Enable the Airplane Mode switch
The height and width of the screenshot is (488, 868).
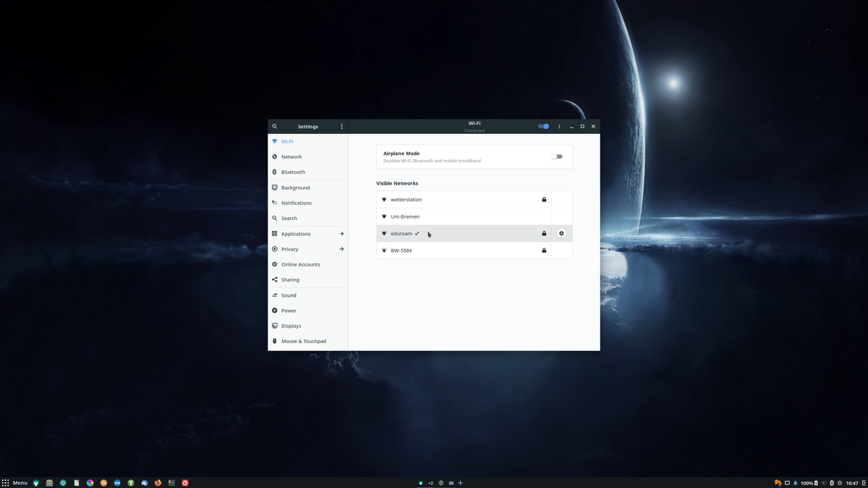[556, 156]
